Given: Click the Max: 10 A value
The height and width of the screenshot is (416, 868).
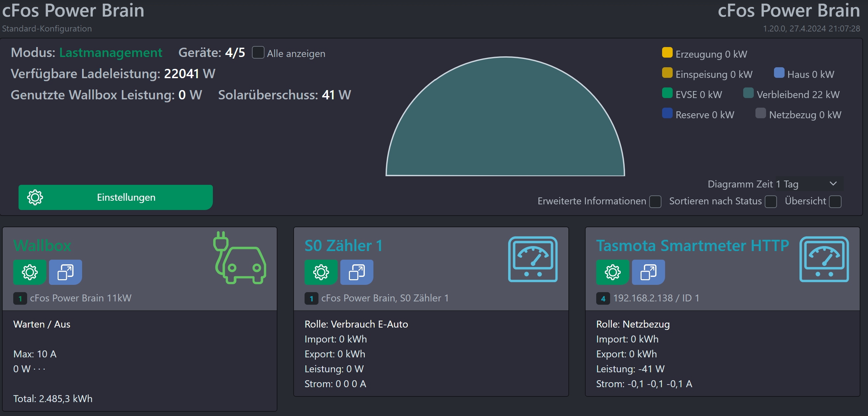Looking at the screenshot, I should coord(35,354).
